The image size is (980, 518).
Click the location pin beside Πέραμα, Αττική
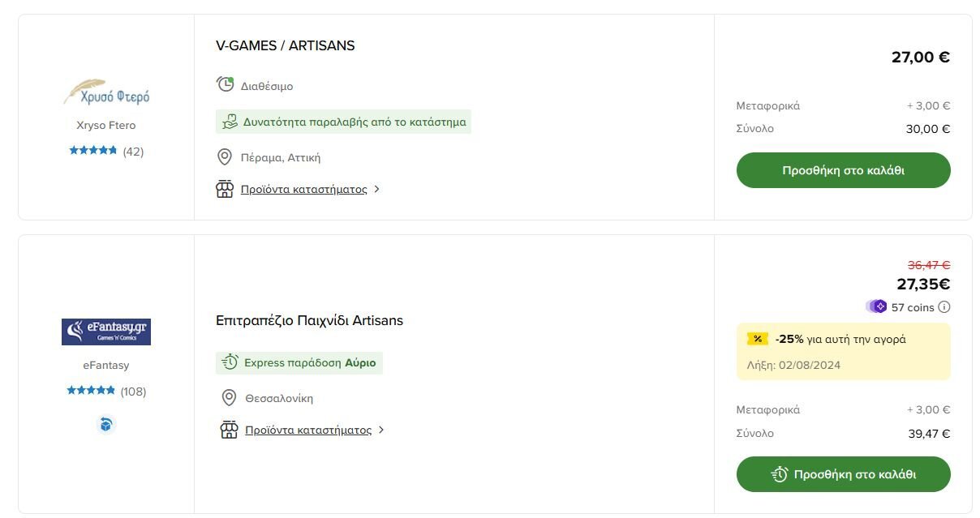[225, 156]
